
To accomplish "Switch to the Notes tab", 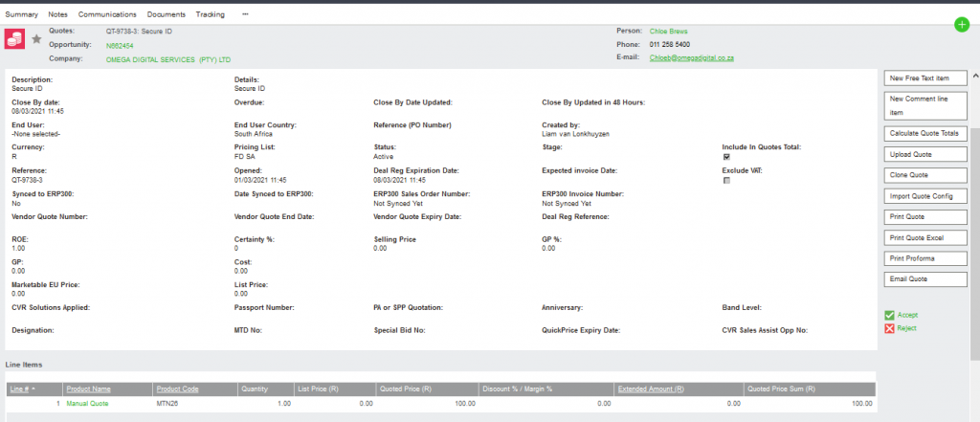I will pos(57,14).
